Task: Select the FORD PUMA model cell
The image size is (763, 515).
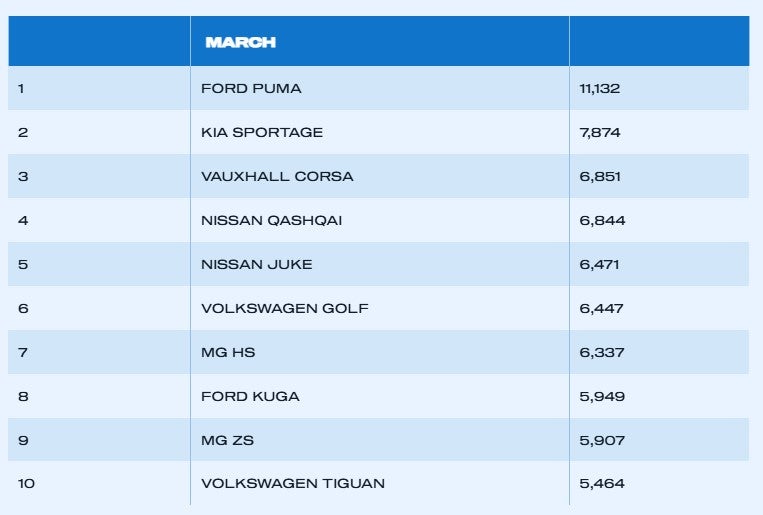Action: 251,88
